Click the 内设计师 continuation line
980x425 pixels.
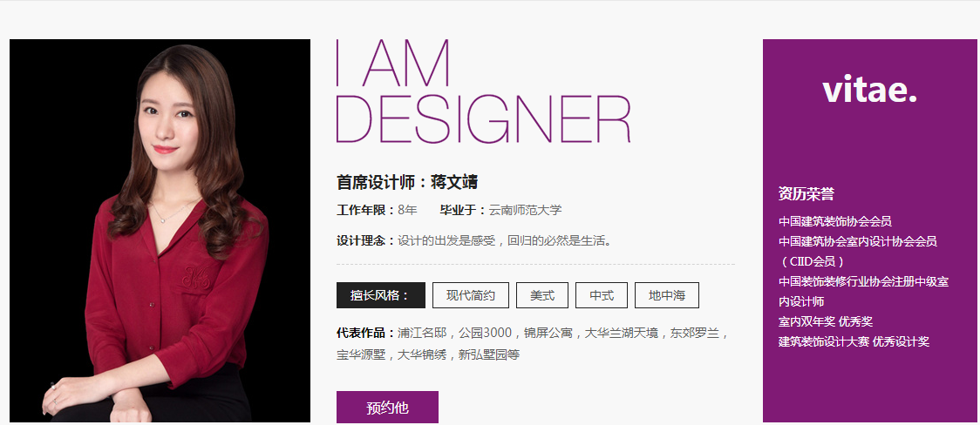(x=801, y=301)
